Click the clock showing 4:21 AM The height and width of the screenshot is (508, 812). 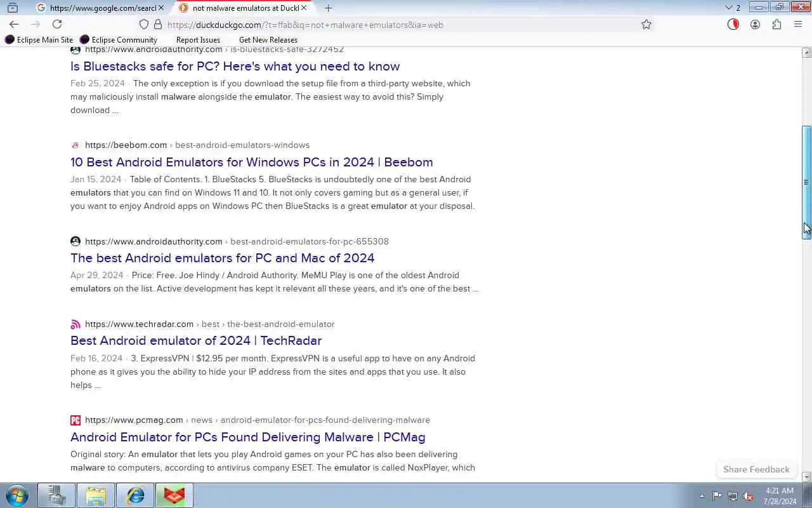[x=780, y=495]
